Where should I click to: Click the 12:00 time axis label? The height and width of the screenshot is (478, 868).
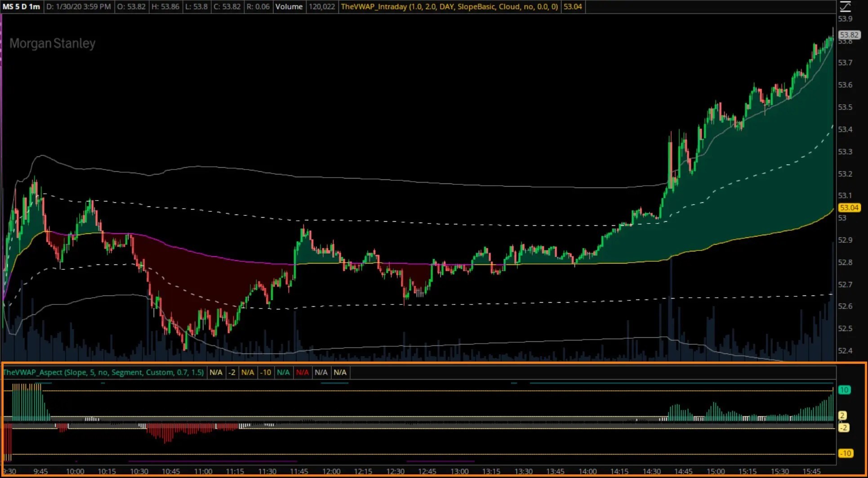pos(331,471)
